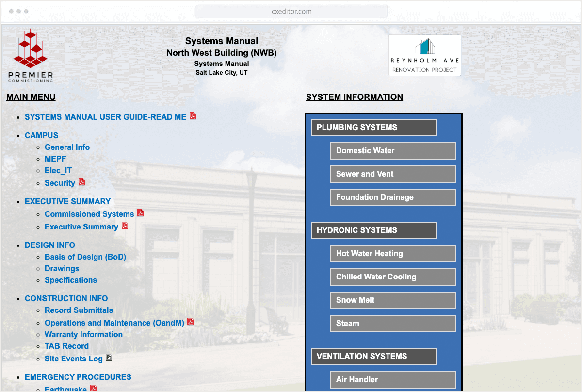
Task: Click Reynholm Ave Renovation Project logo
Action: 424,55
